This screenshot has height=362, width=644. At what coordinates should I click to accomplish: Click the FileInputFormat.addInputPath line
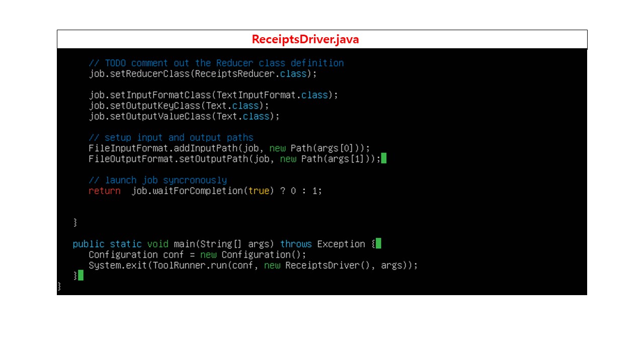point(229,148)
